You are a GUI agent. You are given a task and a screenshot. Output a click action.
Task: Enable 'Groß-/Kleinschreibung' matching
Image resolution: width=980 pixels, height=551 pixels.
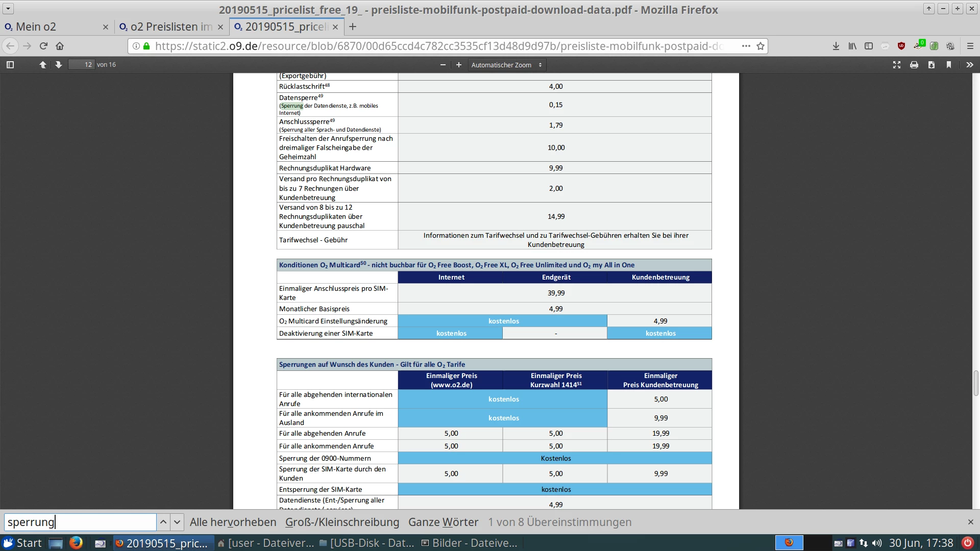point(342,522)
